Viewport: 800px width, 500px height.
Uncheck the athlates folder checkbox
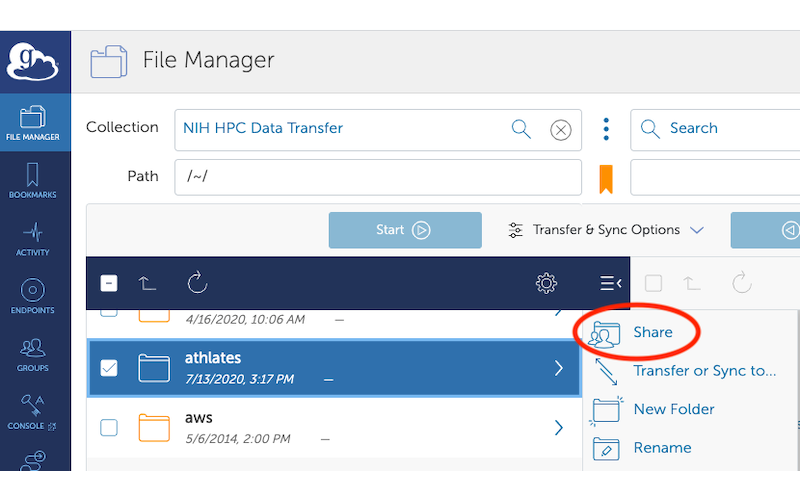[x=109, y=368]
